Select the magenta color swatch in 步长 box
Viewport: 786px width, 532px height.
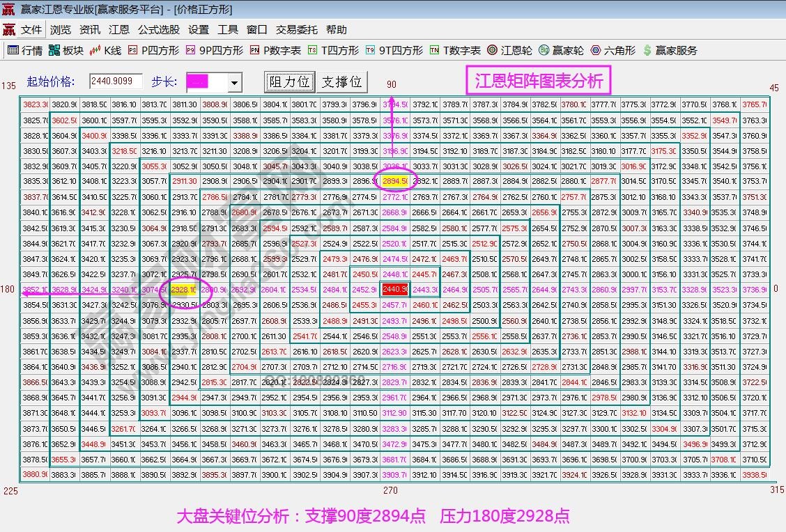coord(198,81)
